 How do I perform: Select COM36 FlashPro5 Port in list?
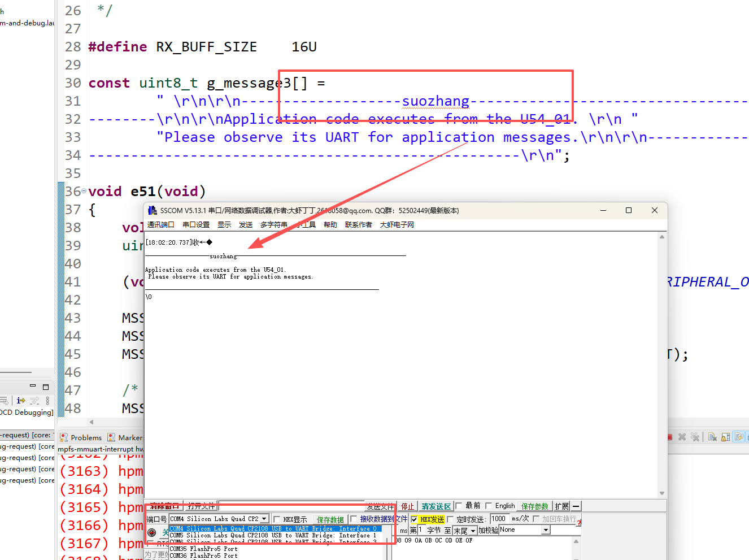tap(204, 555)
